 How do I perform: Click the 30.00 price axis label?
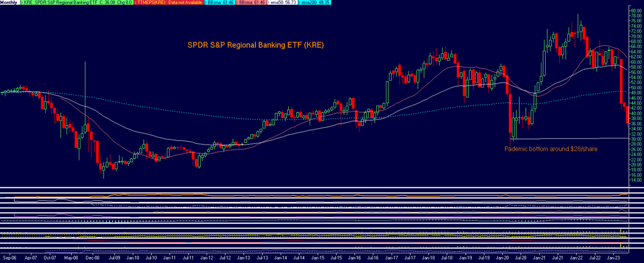(636, 139)
